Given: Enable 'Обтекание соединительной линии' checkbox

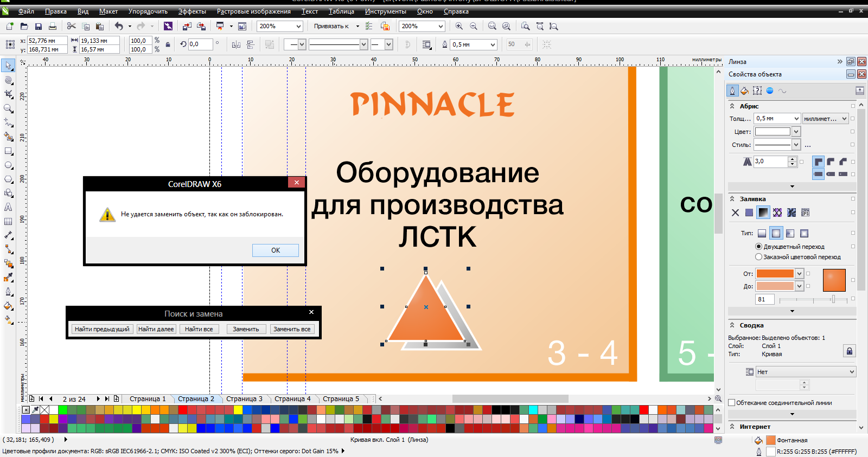Looking at the screenshot, I should click(x=732, y=403).
